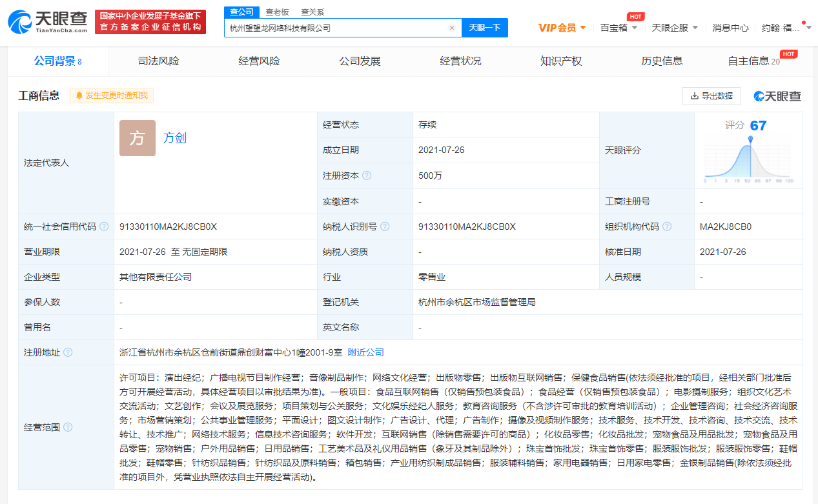The image size is (818, 504).
Task: Click help icon next to 注册地址
Action: pos(68,352)
